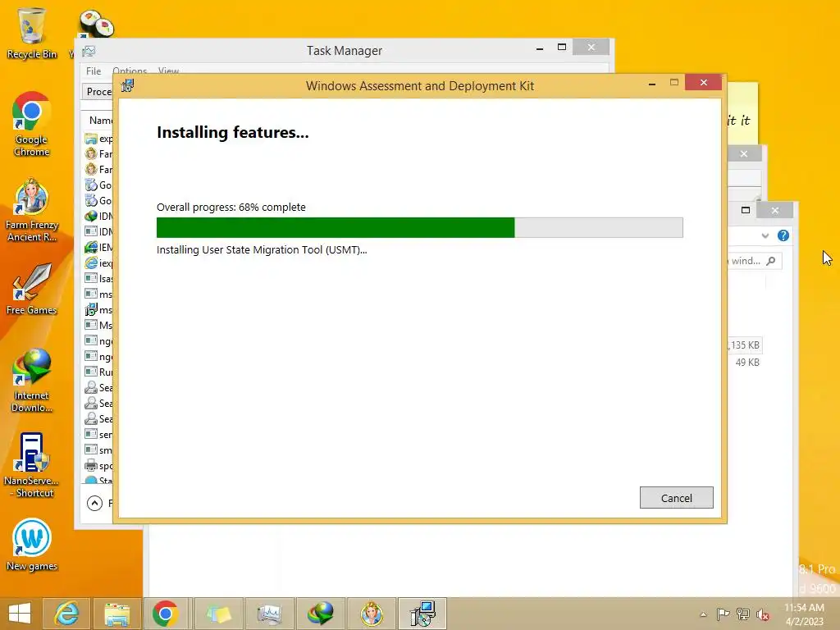Switch to Task Manager on the taskbar
Viewport: 840px width, 630px height.
(269, 614)
